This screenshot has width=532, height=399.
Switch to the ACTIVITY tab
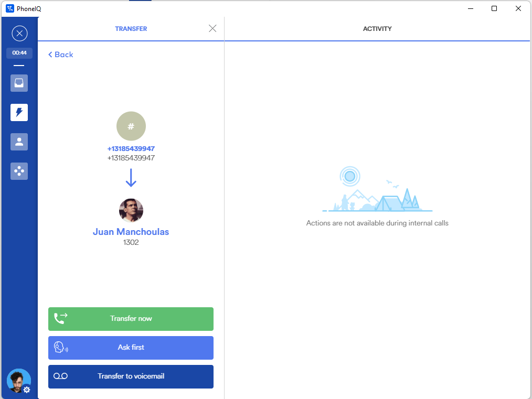click(x=377, y=29)
